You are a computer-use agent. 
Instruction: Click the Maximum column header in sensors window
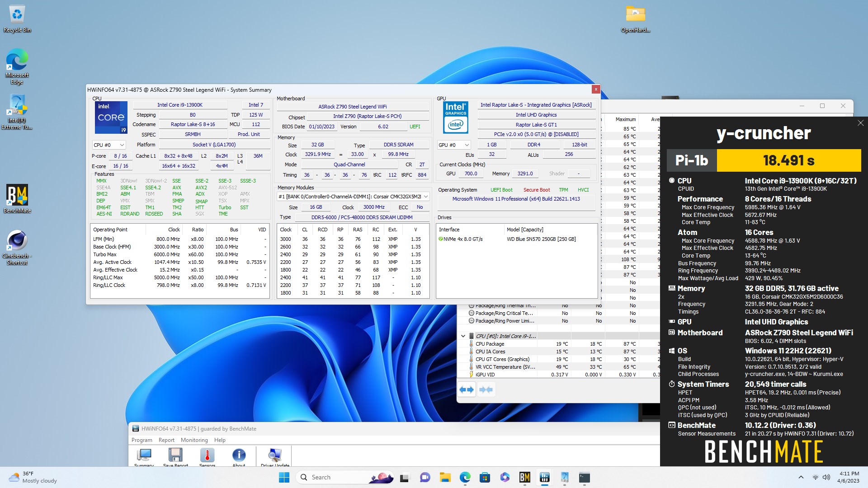(625, 119)
